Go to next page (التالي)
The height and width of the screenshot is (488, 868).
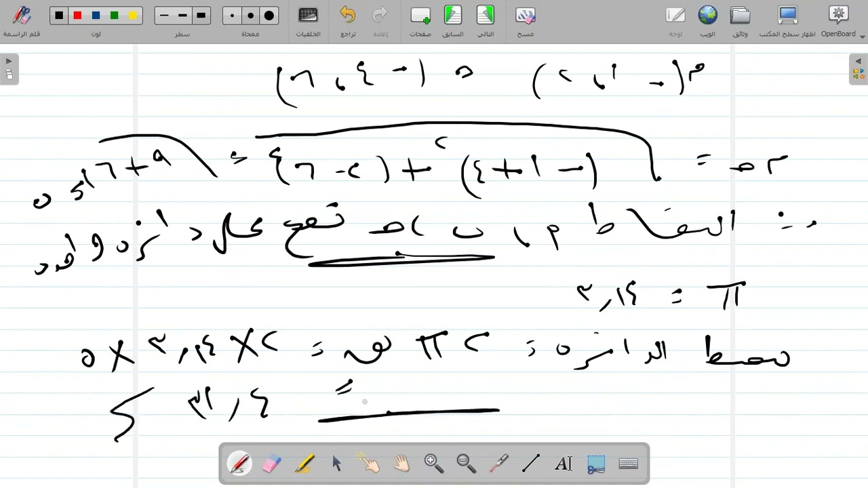point(486,21)
